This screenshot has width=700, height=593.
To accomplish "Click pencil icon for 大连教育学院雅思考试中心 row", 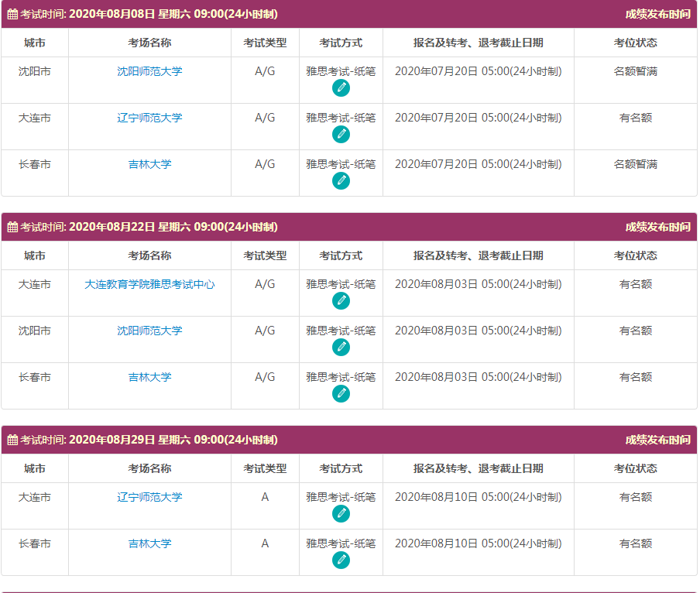I will click(341, 300).
